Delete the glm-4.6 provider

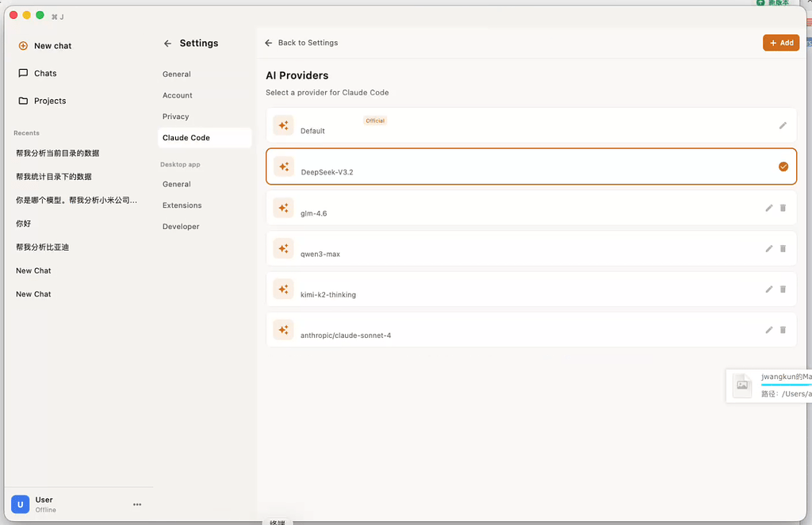coord(783,208)
